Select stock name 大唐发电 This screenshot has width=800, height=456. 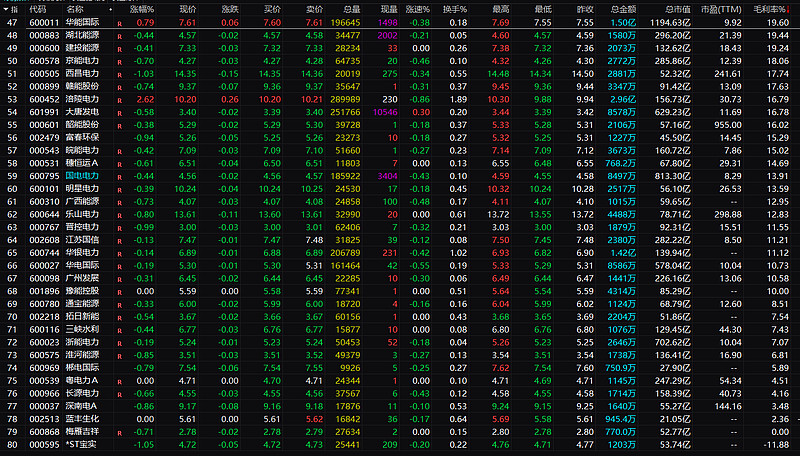[82, 112]
